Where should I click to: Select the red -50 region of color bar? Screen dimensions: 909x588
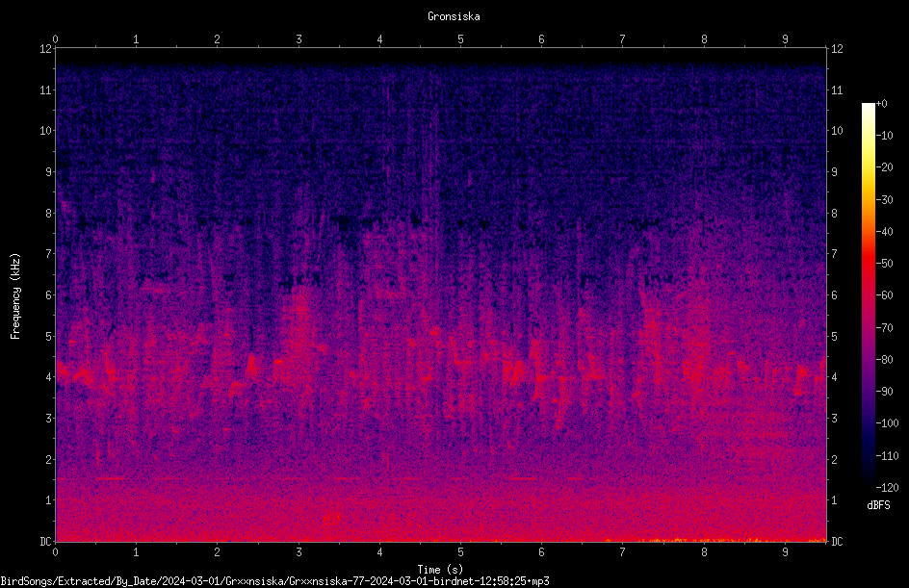click(868, 264)
